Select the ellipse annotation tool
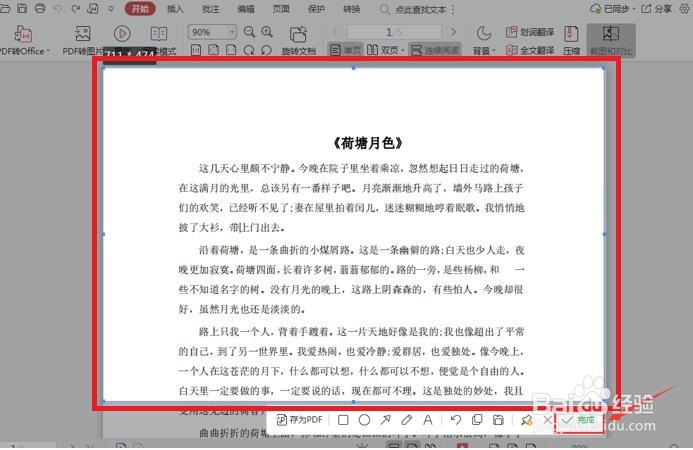Screen dimensions: 693x450 point(364,420)
